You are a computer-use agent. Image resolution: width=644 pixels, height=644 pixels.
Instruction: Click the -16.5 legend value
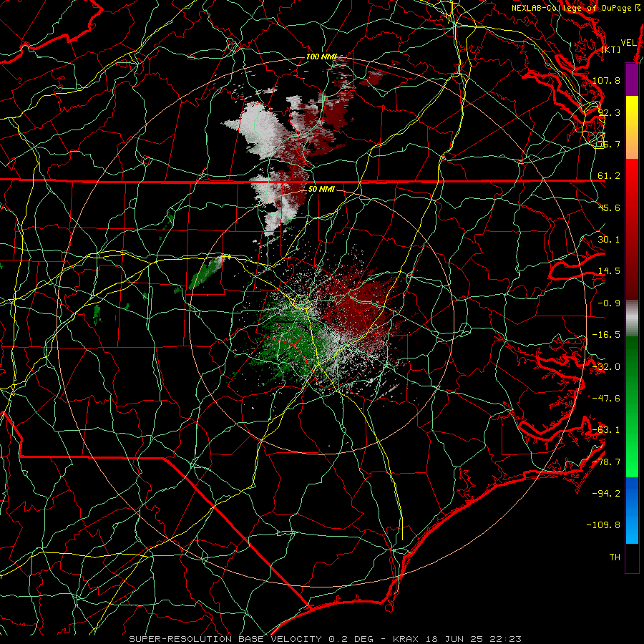606,335
